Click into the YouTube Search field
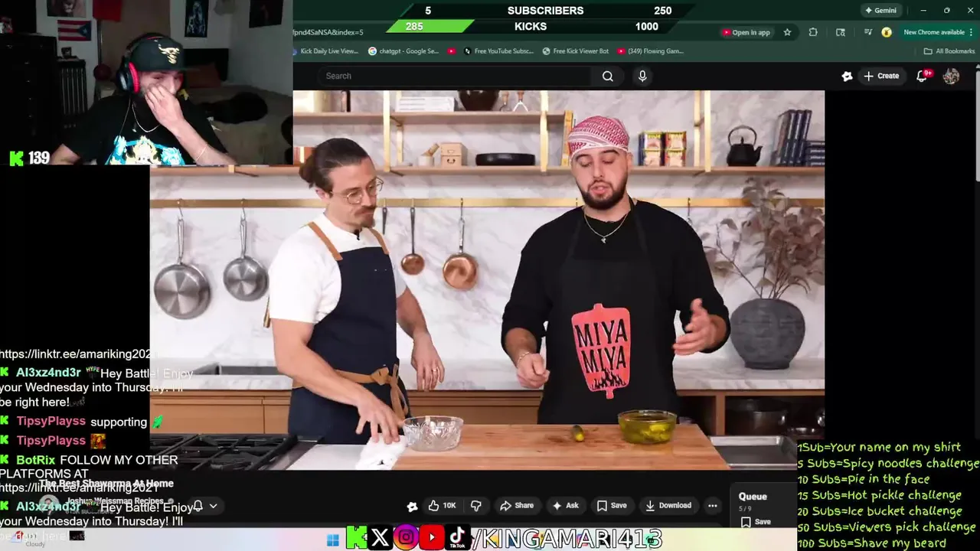980x551 pixels. pos(456,76)
